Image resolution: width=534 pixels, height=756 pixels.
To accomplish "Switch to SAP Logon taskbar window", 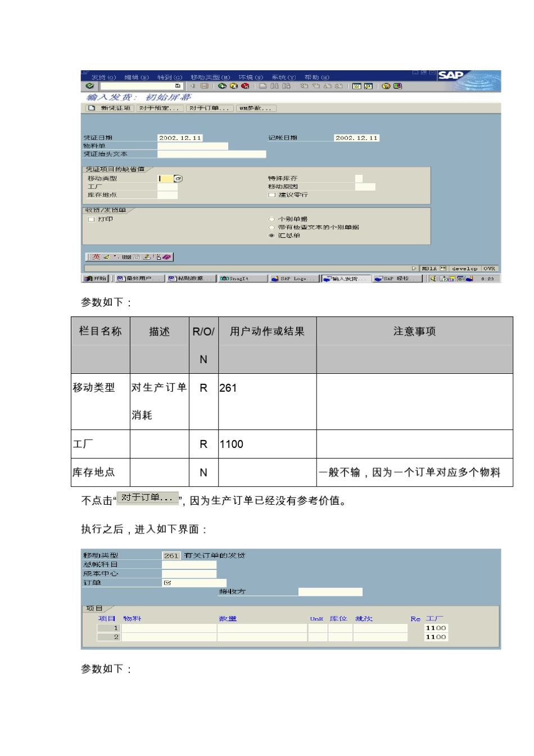I will point(293,278).
